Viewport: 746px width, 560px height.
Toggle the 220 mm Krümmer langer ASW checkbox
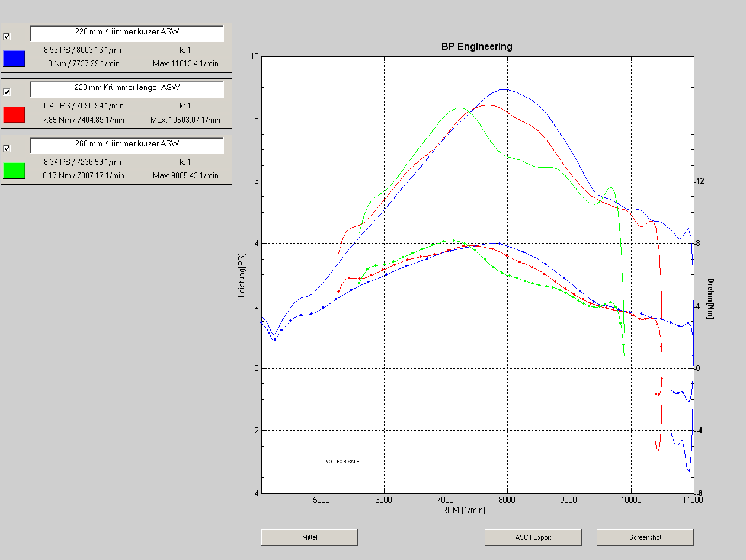coord(7,92)
